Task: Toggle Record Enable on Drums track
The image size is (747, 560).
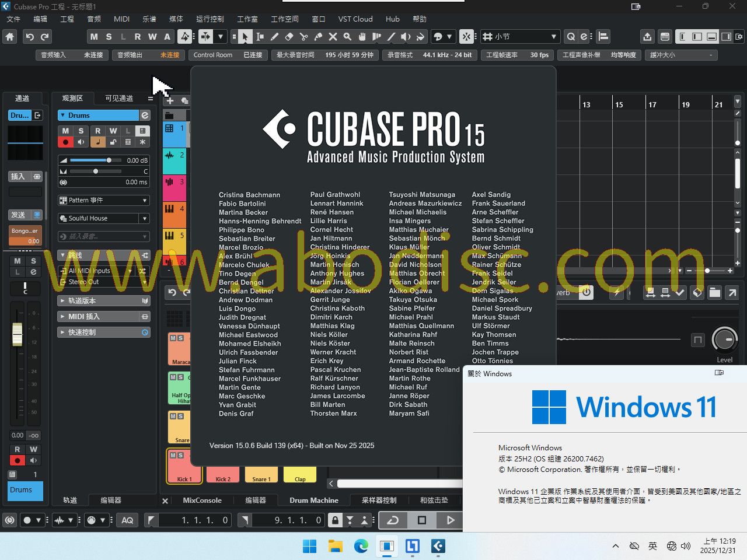Action: pyautogui.click(x=65, y=142)
